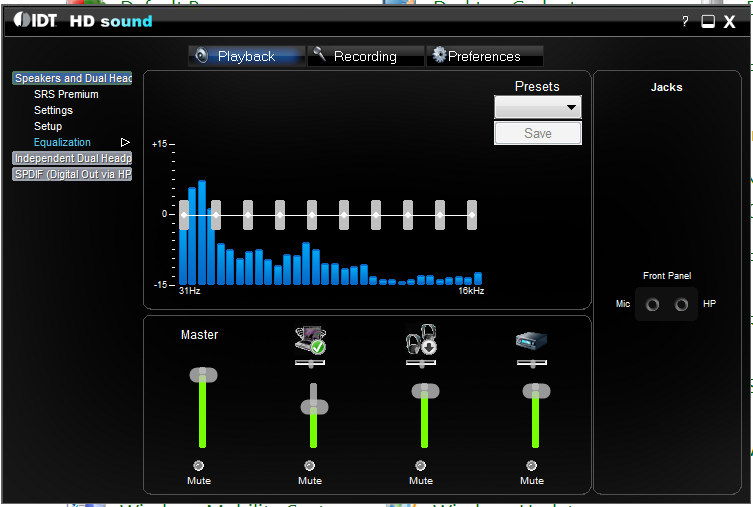The width and height of the screenshot is (753, 507).
Task: Select Speakers and Dual Headphones device
Action: click(72, 78)
